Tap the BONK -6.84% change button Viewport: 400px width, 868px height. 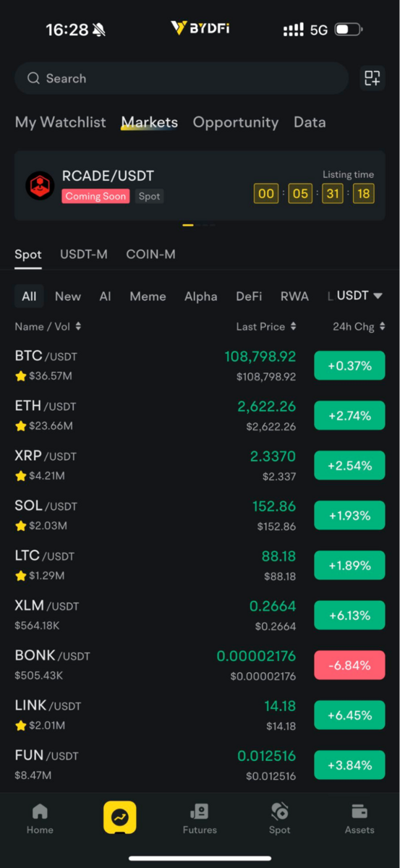point(349,665)
